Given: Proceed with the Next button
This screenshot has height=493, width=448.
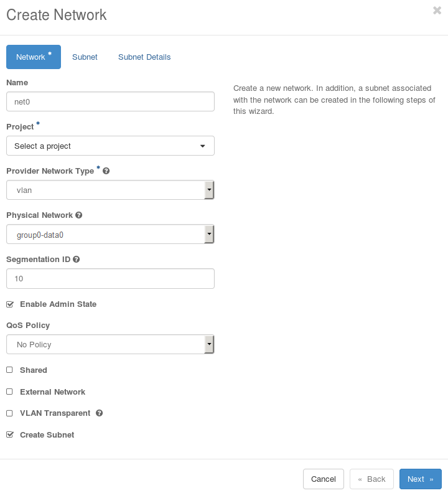Looking at the screenshot, I should coord(420,479).
